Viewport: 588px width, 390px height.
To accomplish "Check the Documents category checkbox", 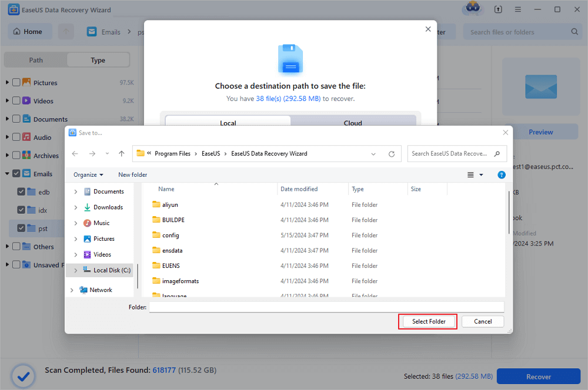I will coord(16,119).
